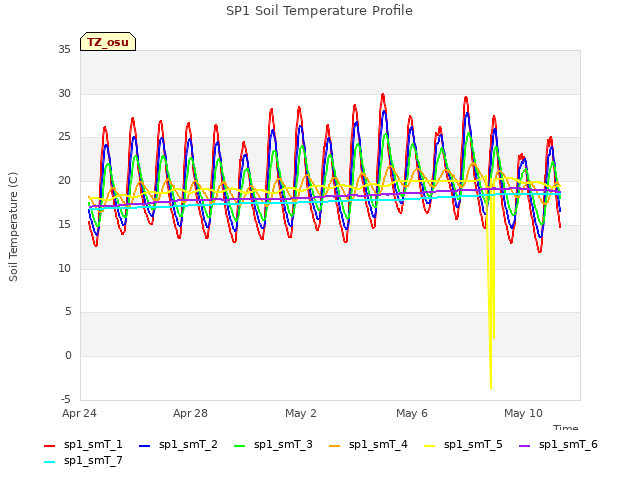
Task: Click the May 6 x-axis tick label
Action: point(412,413)
